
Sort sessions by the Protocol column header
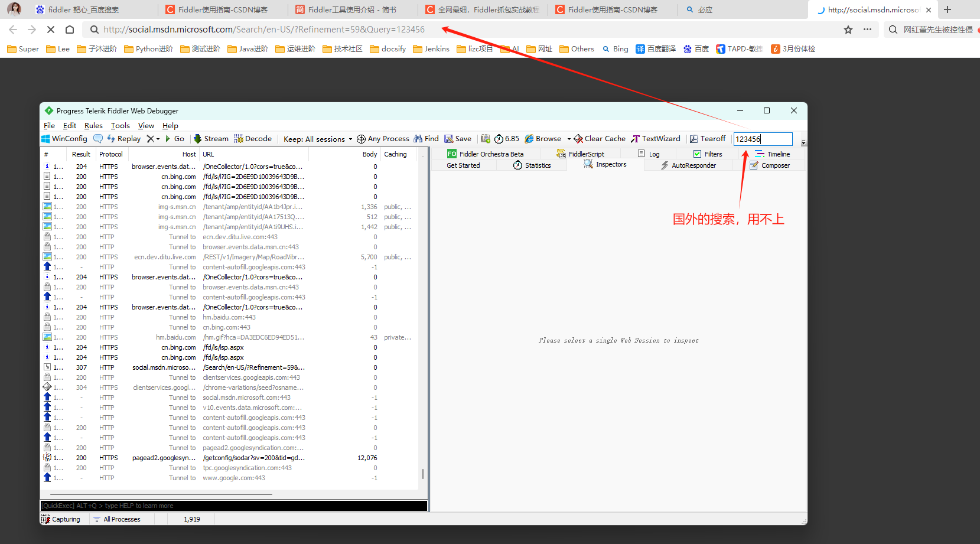tap(111, 154)
